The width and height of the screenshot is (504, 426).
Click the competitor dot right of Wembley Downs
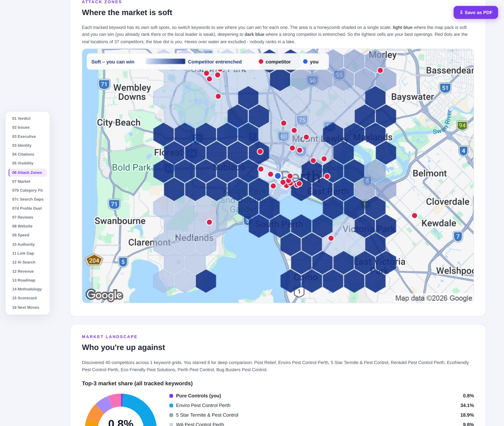[218, 96]
